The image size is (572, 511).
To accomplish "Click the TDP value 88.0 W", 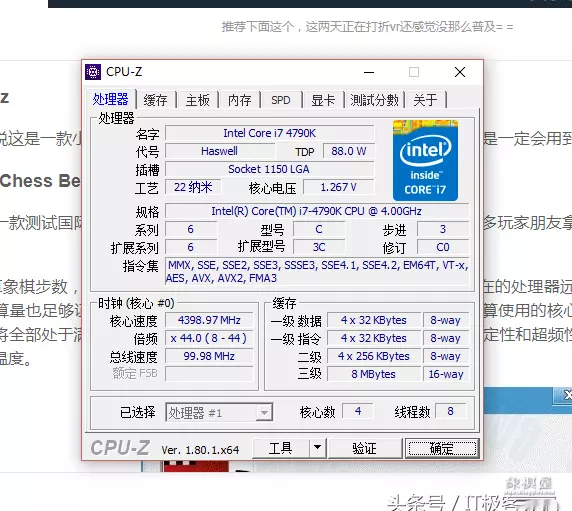I will (349, 151).
